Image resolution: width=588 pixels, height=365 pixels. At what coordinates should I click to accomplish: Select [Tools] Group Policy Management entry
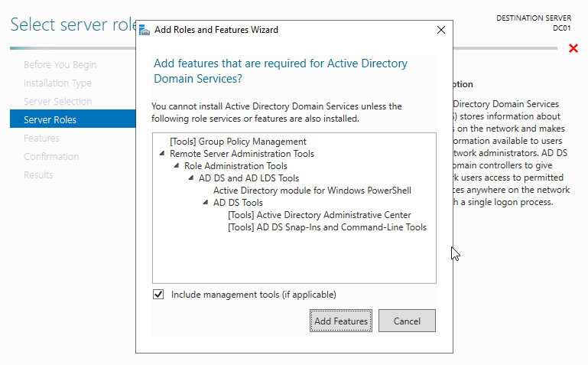click(x=238, y=142)
